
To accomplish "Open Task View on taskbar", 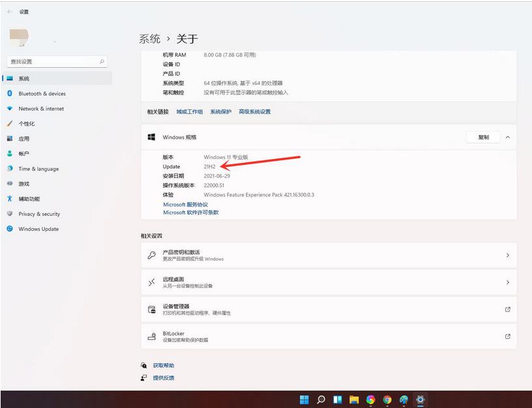I will click(x=337, y=400).
